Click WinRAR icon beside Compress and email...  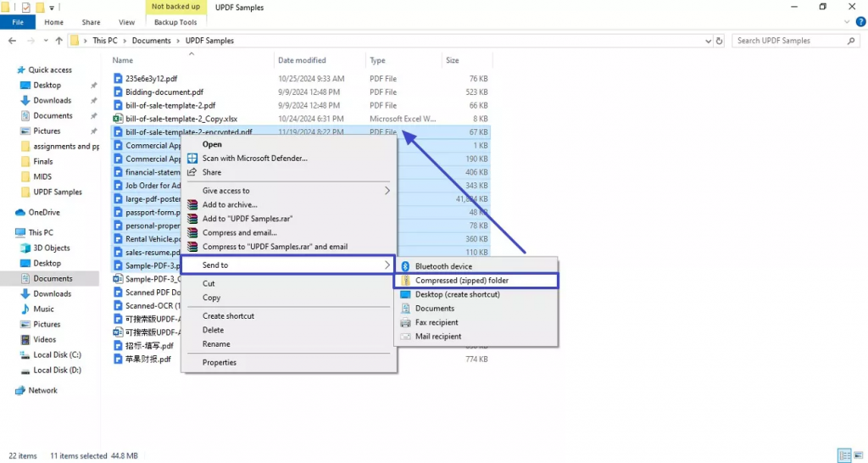[x=192, y=232]
